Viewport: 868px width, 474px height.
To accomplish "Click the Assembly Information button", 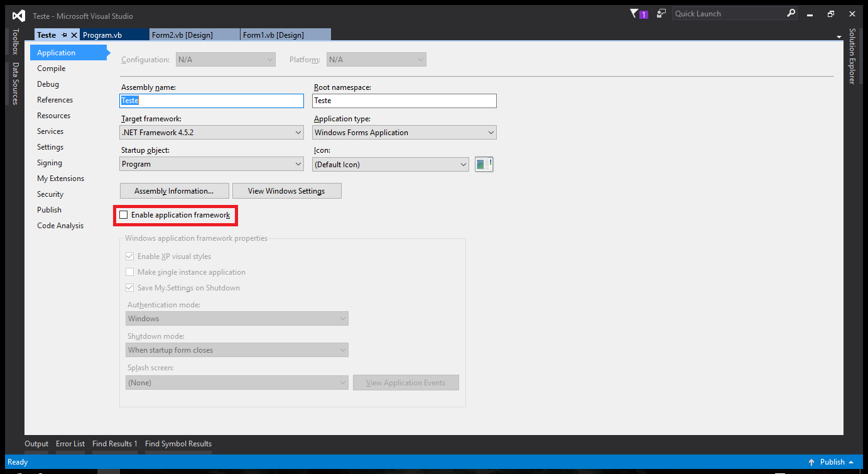I will [174, 191].
